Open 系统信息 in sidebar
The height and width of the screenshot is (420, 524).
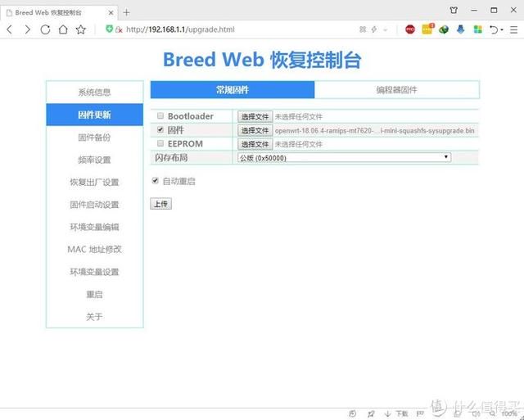point(95,93)
